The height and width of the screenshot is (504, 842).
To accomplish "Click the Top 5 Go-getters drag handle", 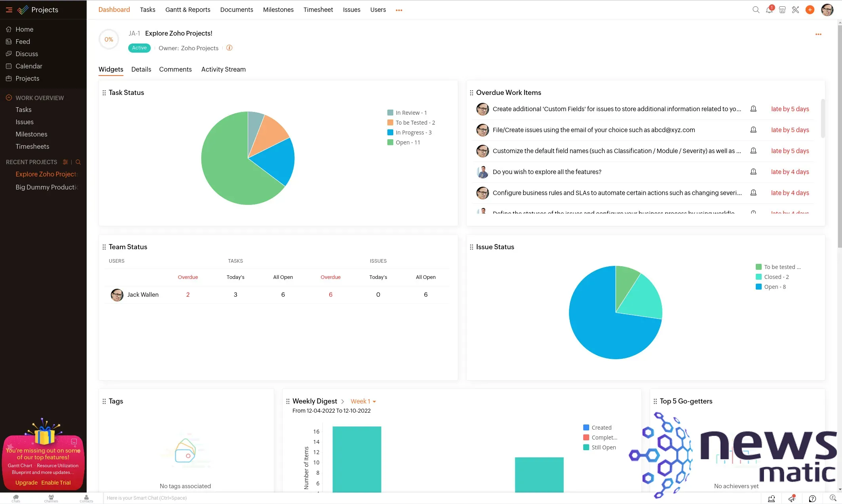I will pos(655,401).
